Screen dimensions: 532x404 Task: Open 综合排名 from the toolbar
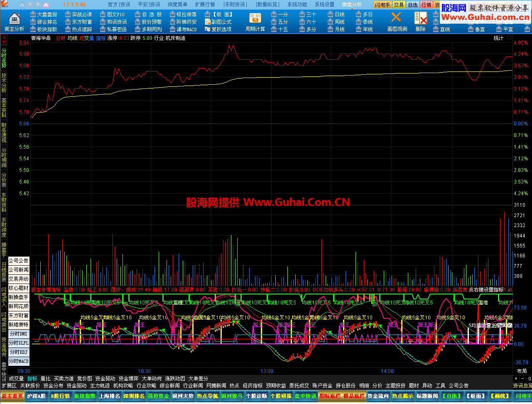coord(44,22)
